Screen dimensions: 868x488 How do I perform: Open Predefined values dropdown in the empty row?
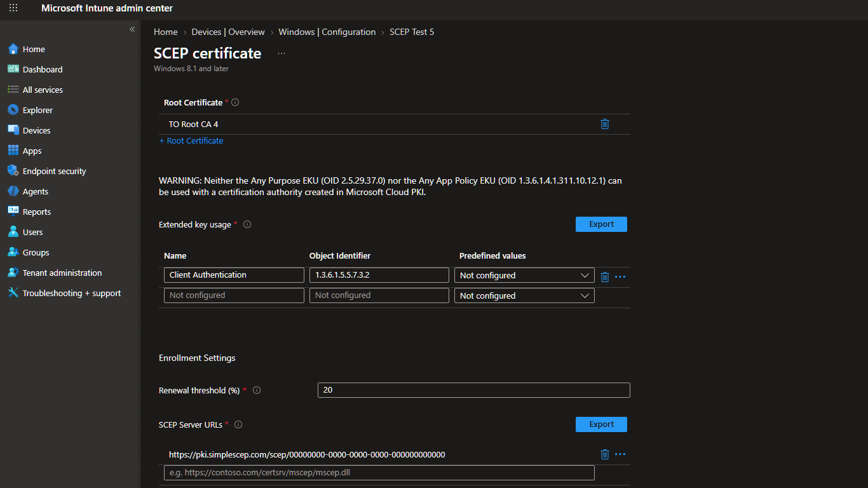pos(524,295)
